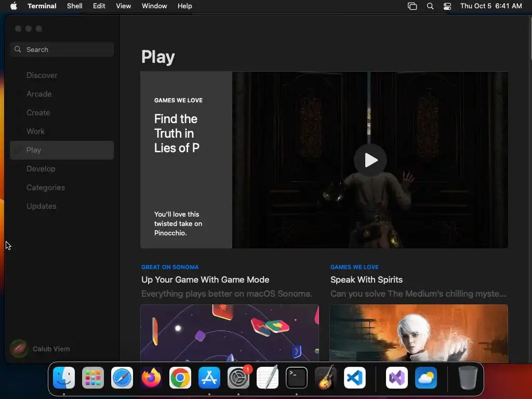The image size is (532, 399).
Task: Open the Speak With Spirits story
Action: (x=366, y=280)
